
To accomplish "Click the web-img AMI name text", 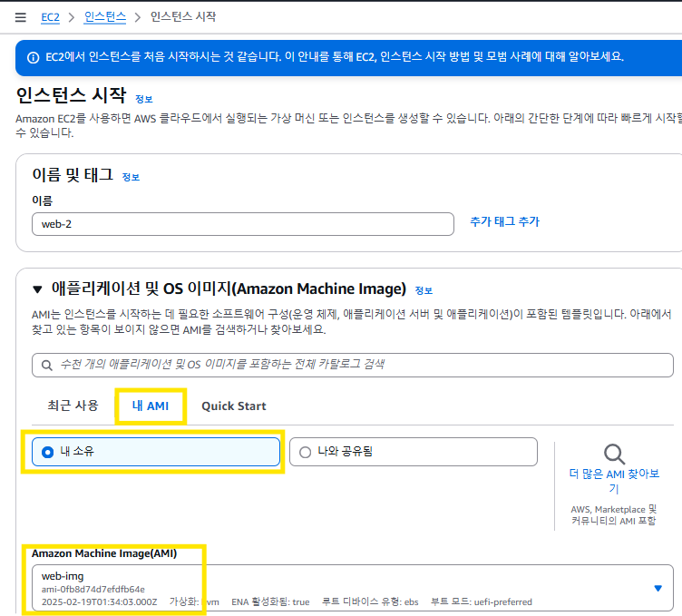I will pos(63,576).
